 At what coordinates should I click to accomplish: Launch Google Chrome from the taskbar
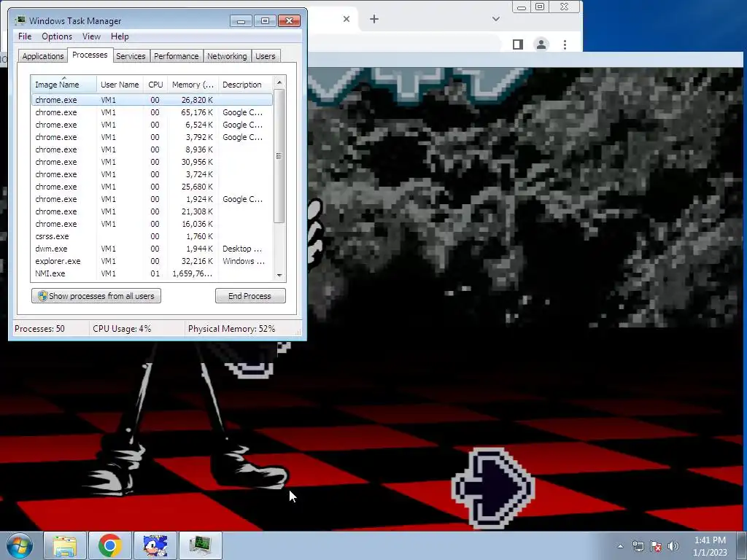coord(110,545)
